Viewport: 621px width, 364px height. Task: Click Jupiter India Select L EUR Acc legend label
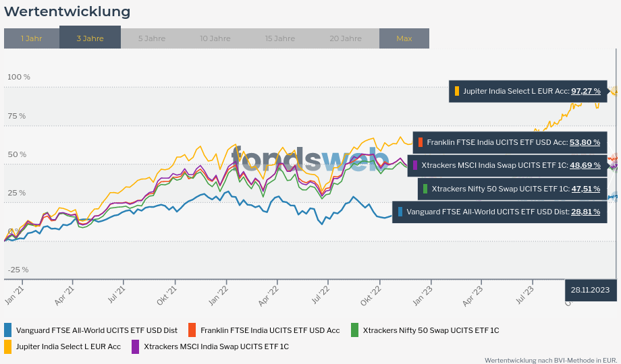pyautogui.click(x=68, y=346)
